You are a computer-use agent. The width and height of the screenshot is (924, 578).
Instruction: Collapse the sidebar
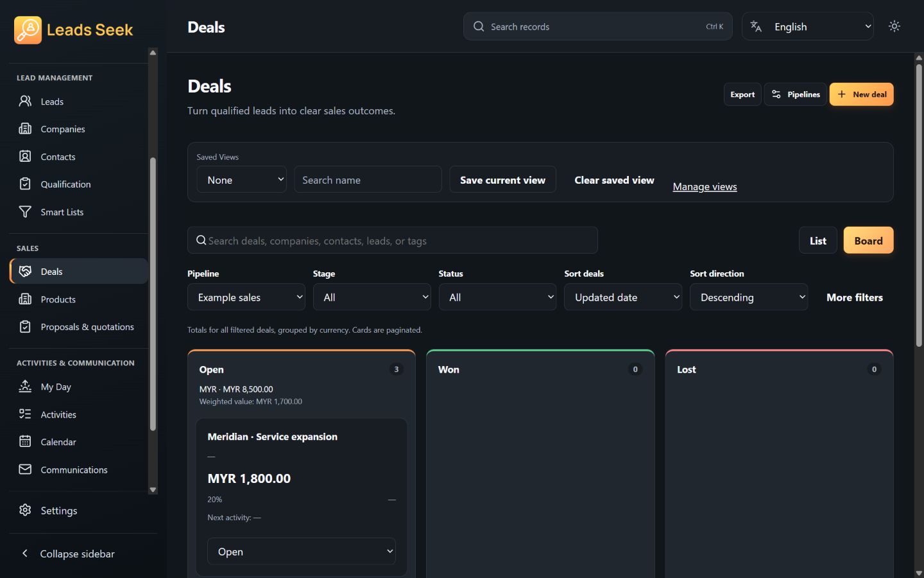click(83, 554)
